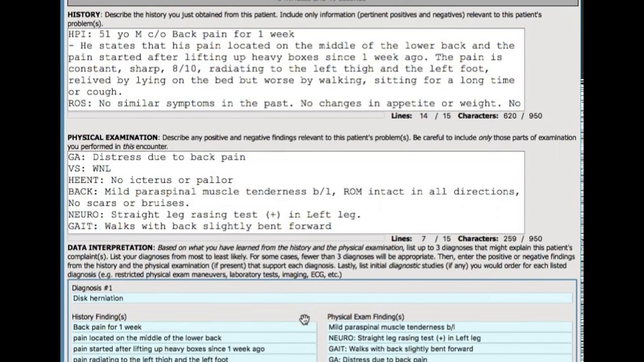
Task: Click the 'History Finding(s)' heading
Action: 99,317
